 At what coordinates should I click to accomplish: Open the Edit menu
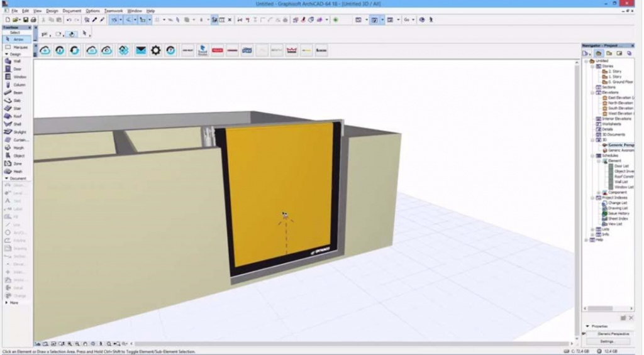(x=25, y=11)
